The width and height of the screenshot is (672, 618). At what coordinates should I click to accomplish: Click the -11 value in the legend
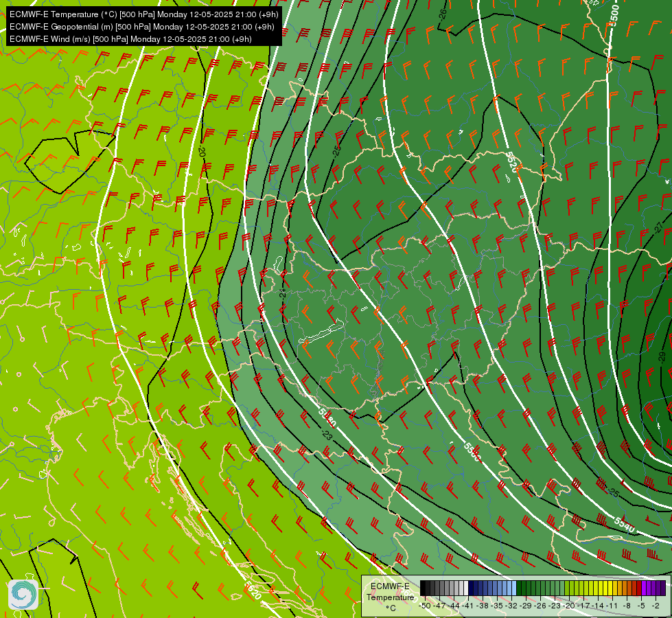(612, 606)
